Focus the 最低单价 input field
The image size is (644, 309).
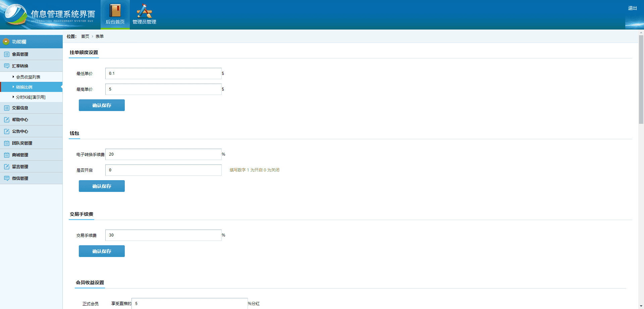click(163, 73)
